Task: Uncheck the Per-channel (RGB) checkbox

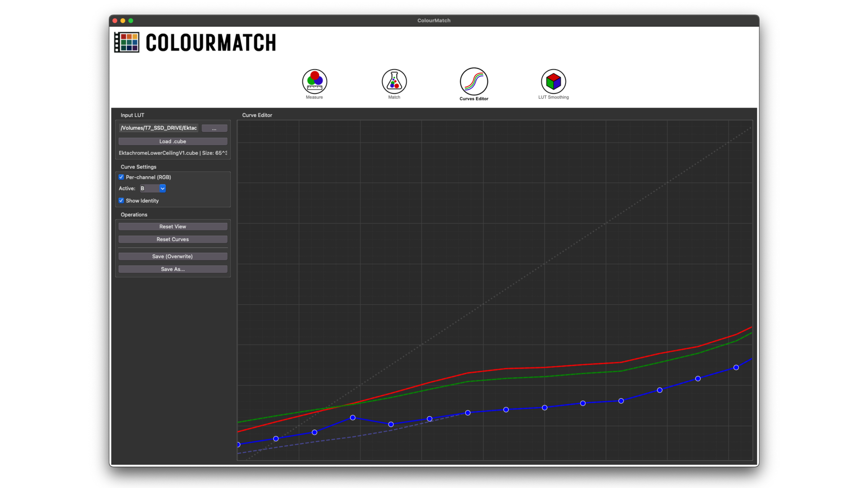Action: click(121, 177)
